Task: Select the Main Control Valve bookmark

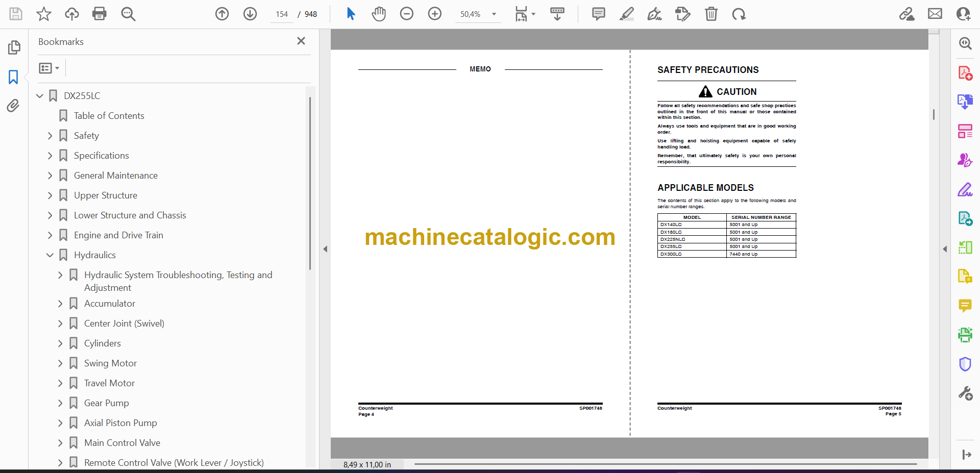Action: (x=122, y=443)
